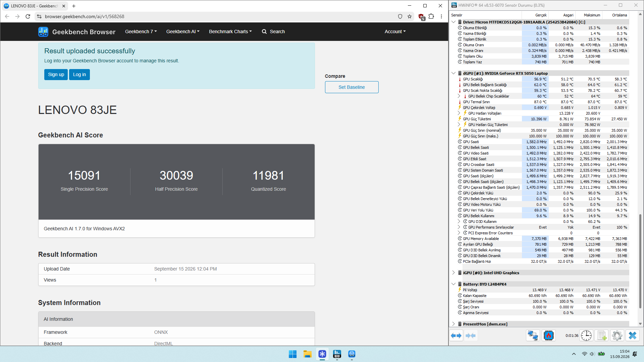Reset HWiNFO min/max with clock icon
The width and height of the screenshot is (644, 362).
coord(586,336)
